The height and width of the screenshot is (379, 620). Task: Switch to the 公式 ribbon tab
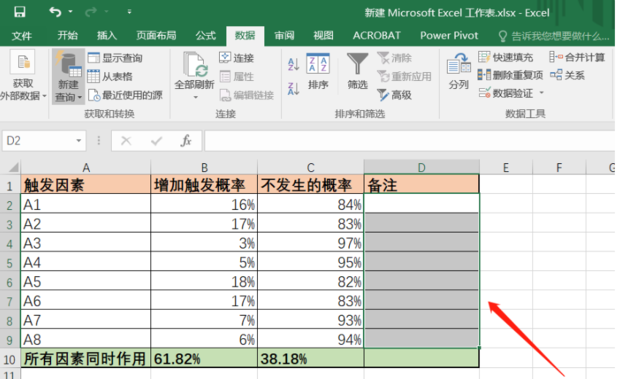click(206, 36)
